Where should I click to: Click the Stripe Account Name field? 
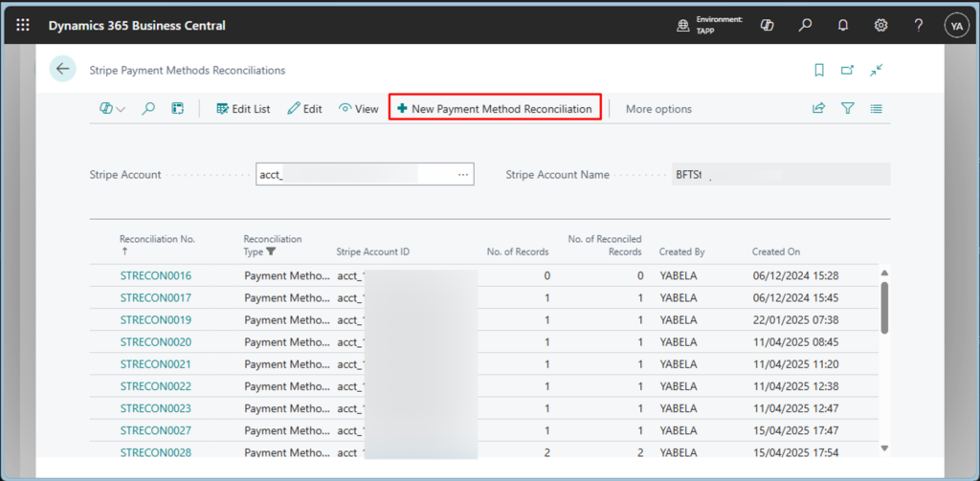781,175
